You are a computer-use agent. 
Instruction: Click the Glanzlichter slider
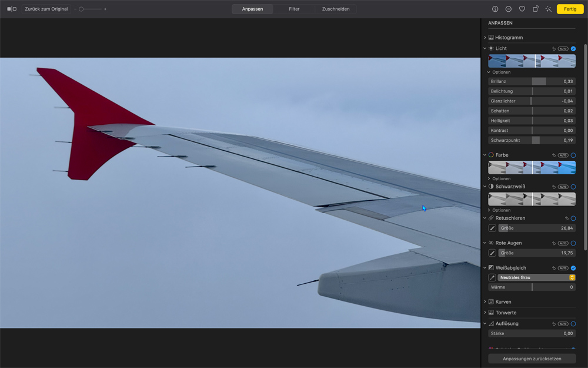point(532,101)
